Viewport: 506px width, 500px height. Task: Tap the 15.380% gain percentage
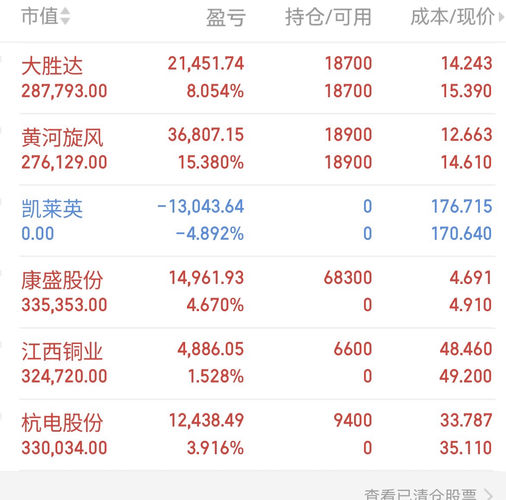click(x=211, y=162)
